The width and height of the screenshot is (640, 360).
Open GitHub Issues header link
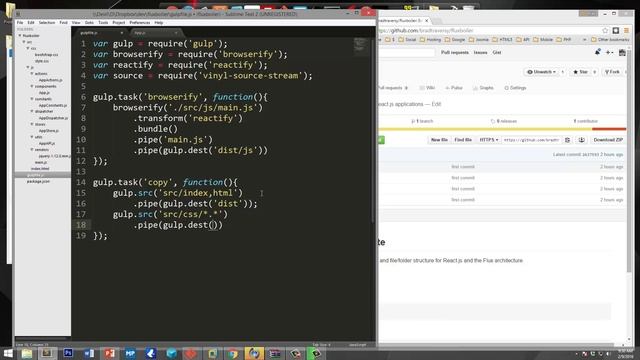[480, 53]
